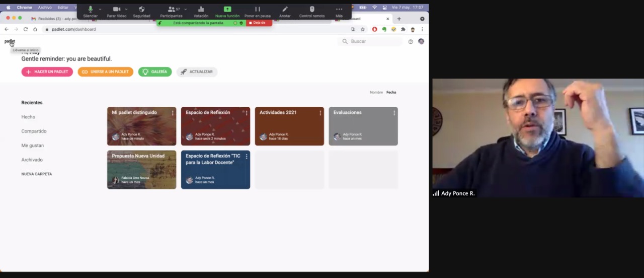Open a new Chrome tab with plus
Image resolution: width=644 pixels, height=278 pixels.
399,19
